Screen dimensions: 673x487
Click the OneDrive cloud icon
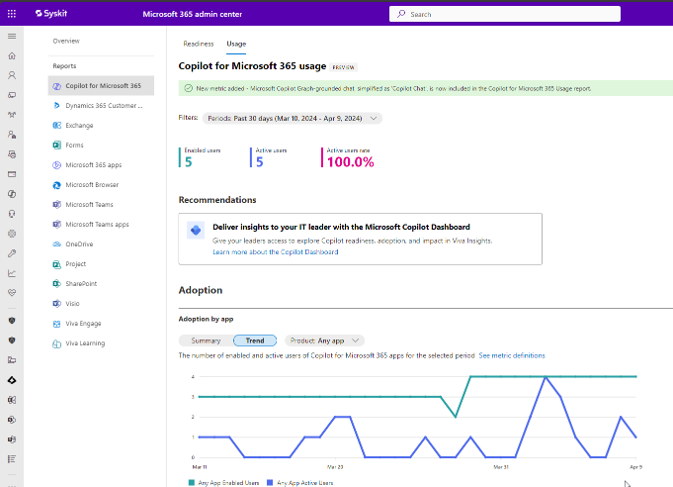(x=57, y=244)
